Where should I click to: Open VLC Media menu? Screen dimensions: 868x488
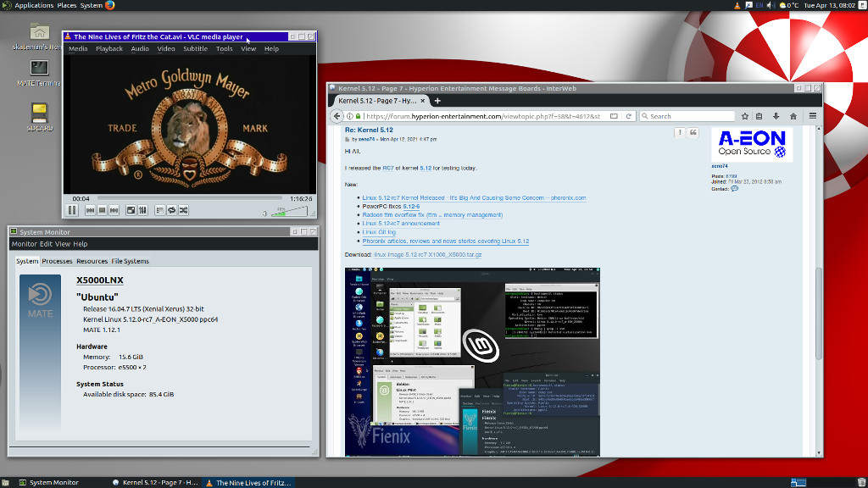pos(78,48)
